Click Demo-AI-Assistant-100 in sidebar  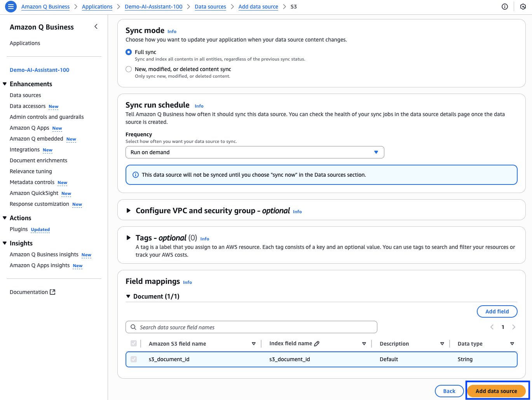tap(40, 70)
